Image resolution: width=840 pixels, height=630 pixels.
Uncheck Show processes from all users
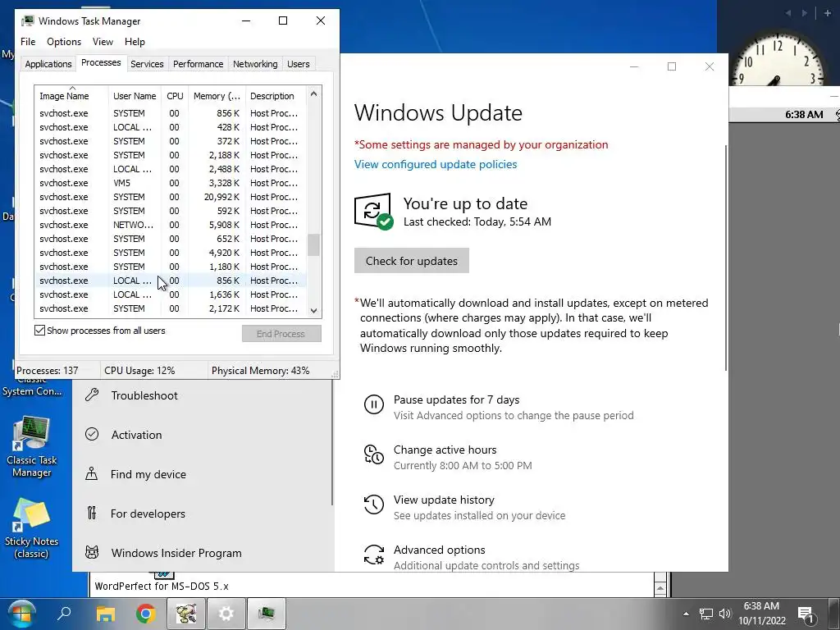pyautogui.click(x=39, y=331)
